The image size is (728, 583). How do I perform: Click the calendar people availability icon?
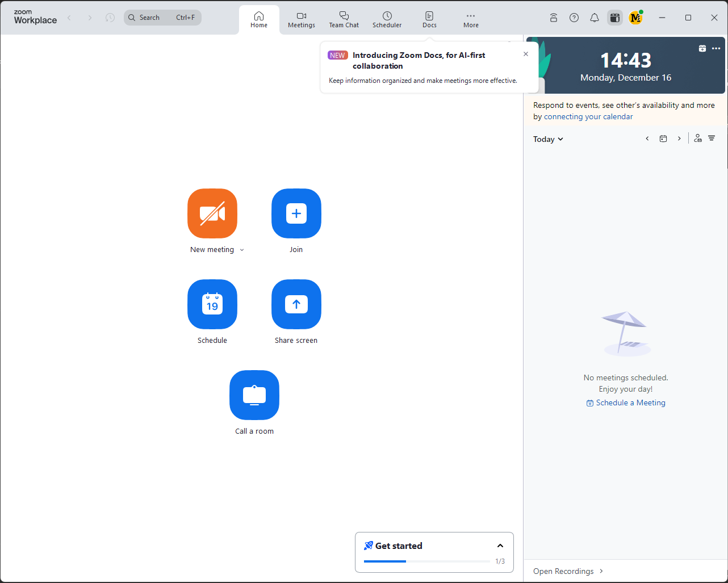[698, 138]
